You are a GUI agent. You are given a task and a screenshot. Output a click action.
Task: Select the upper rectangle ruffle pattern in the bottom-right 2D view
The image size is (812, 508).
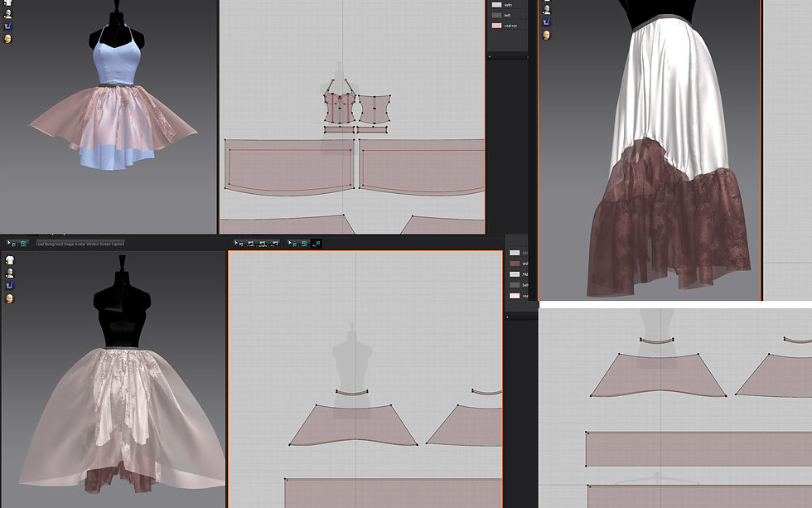[699, 449]
